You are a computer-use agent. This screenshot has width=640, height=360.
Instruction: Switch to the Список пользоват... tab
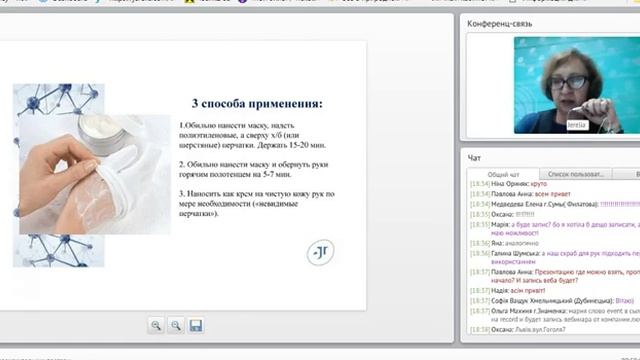coord(576,174)
